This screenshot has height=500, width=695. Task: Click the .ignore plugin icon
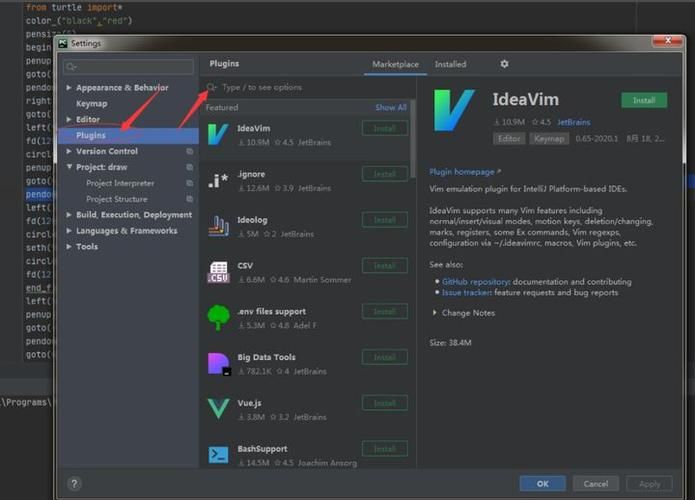(x=218, y=180)
